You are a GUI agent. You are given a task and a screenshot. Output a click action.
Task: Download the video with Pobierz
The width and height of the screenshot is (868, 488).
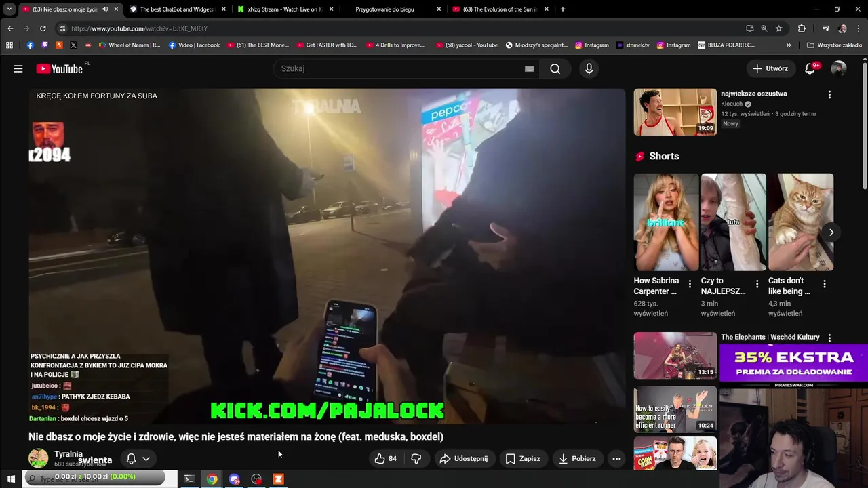[x=577, y=459]
